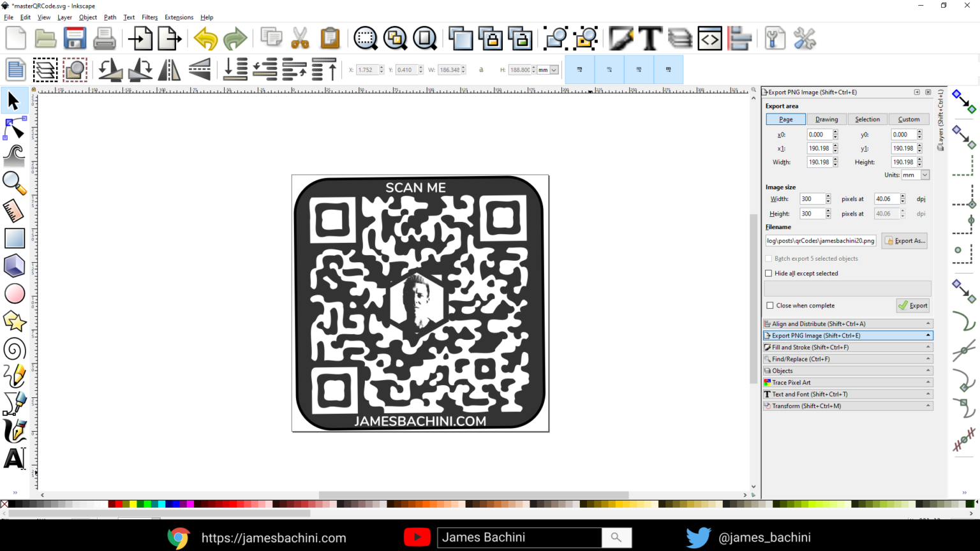Open the Tweak tool
The width and height of the screenshot is (980, 551).
(14, 155)
